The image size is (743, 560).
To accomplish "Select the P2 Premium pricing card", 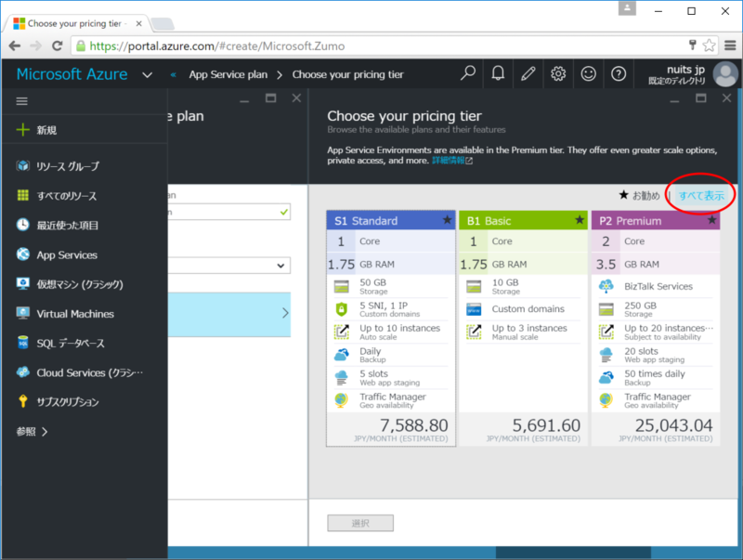I will 656,329.
